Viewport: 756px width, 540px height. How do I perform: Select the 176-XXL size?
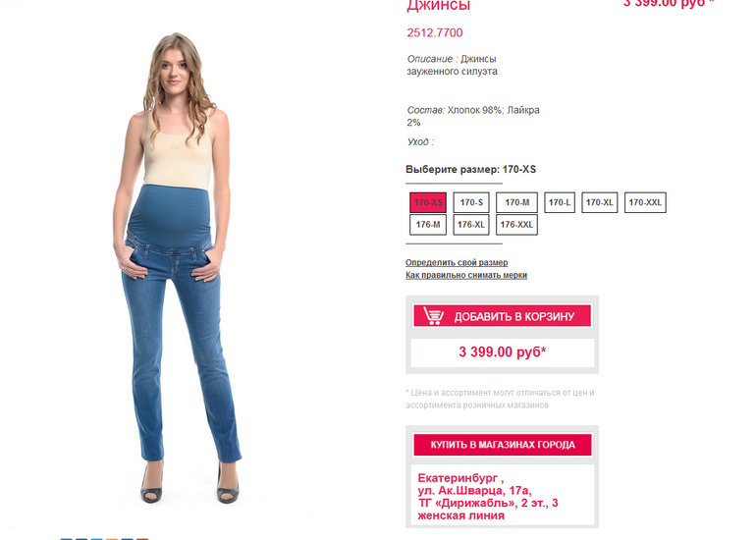point(516,225)
